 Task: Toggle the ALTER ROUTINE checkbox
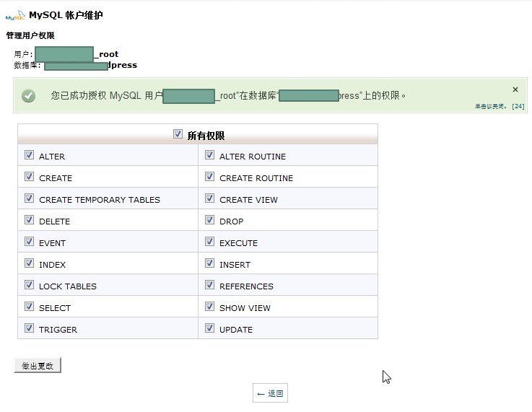coord(209,155)
